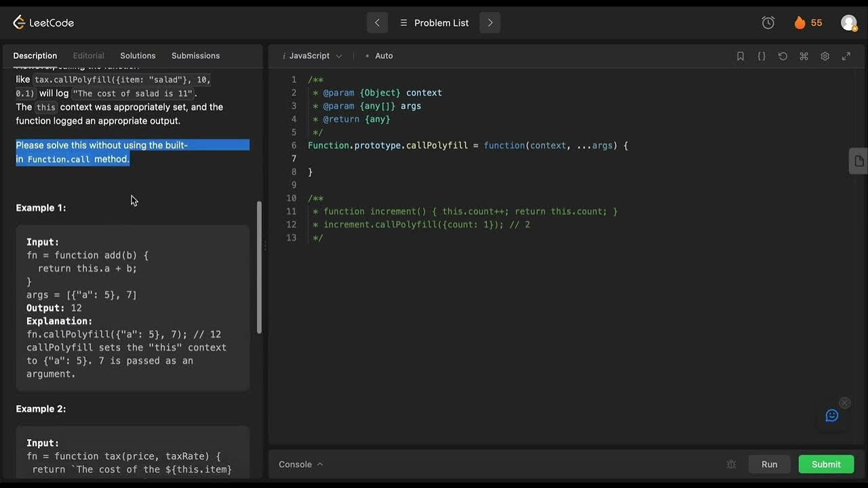Click 'Function.prototype.callPolyfill' code on line 6
The width and height of the screenshot is (868, 488).
[388, 146]
